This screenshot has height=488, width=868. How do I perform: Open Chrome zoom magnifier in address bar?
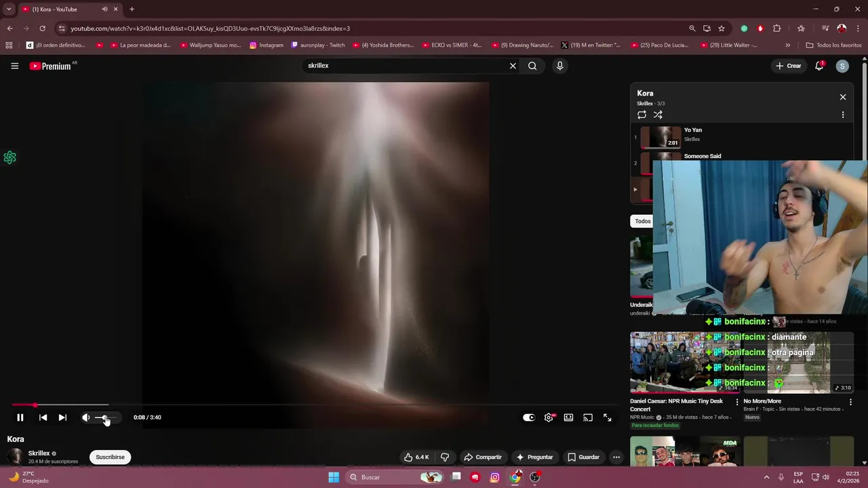[x=692, y=28]
